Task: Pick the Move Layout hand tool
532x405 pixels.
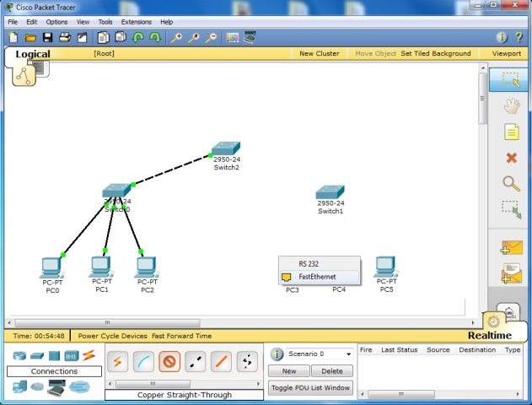Action: pos(511,106)
